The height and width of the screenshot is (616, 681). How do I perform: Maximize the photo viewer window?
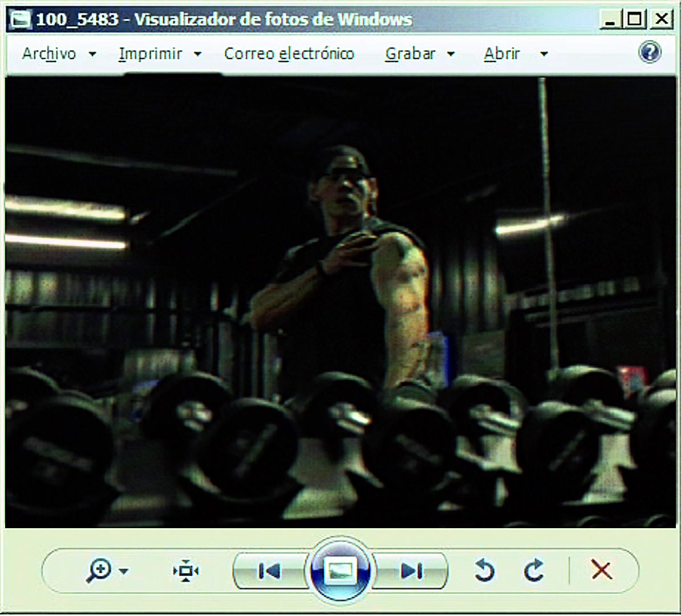[x=634, y=19]
